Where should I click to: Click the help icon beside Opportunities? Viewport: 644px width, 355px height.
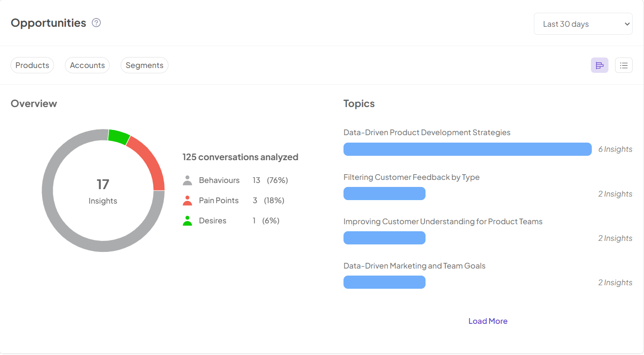pos(96,23)
